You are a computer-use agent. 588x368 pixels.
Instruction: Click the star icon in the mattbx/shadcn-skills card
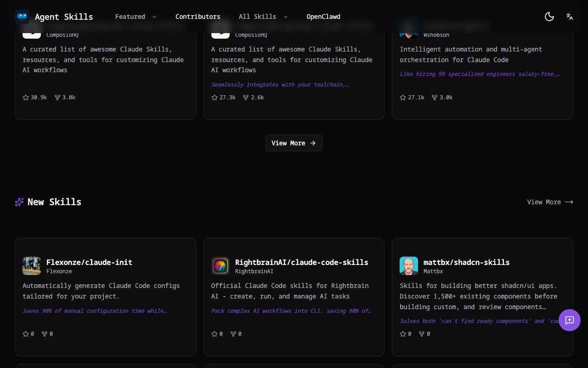(403, 334)
